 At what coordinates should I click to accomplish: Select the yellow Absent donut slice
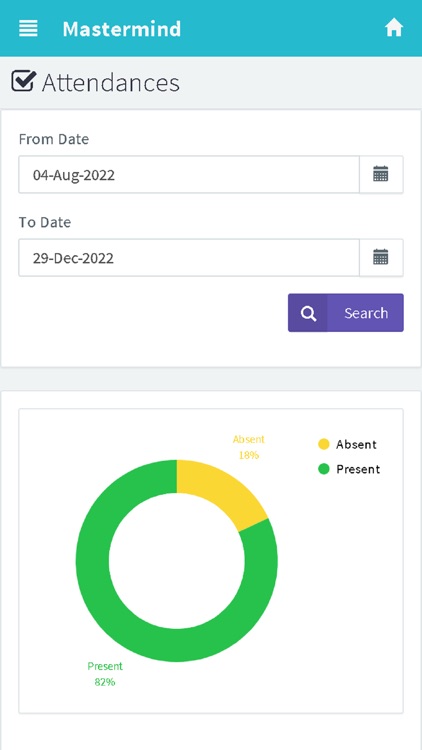[x=218, y=493]
